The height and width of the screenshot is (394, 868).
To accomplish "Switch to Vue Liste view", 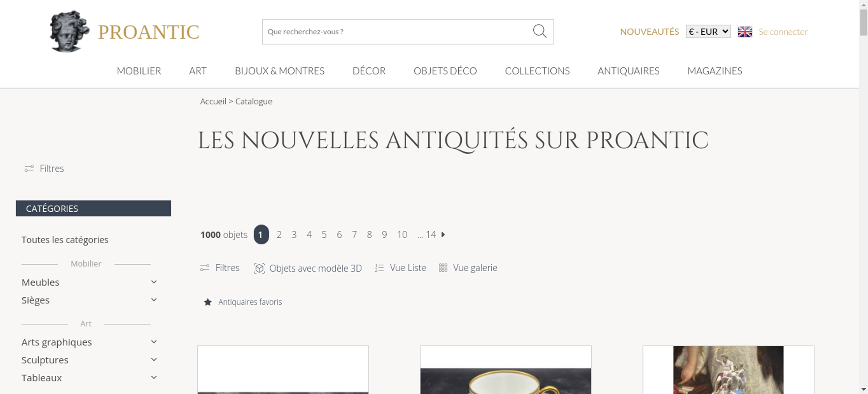I will click(401, 268).
